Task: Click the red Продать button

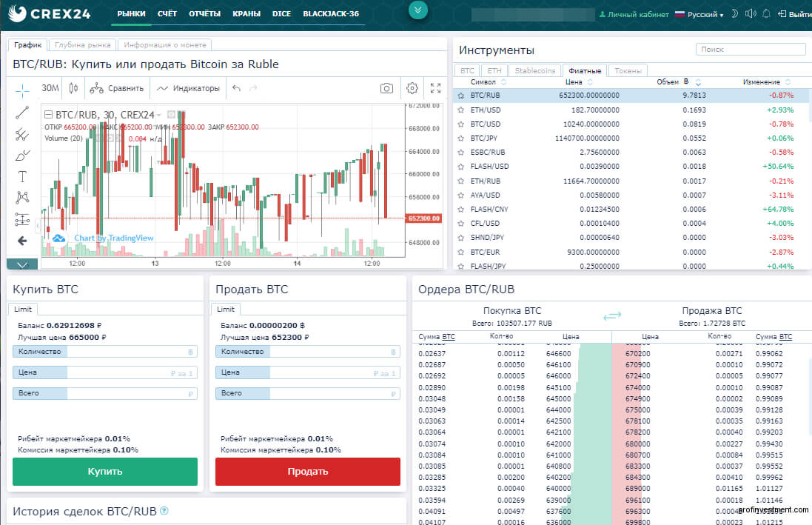Action: (308, 472)
